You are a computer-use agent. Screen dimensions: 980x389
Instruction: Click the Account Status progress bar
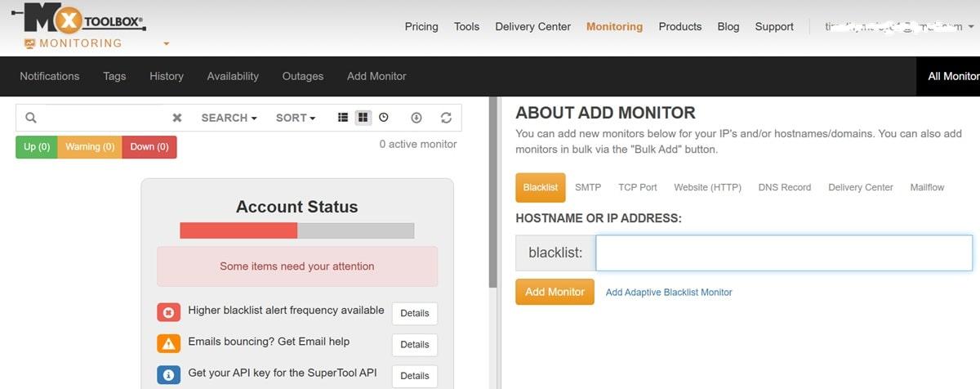(x=297, y=230)
